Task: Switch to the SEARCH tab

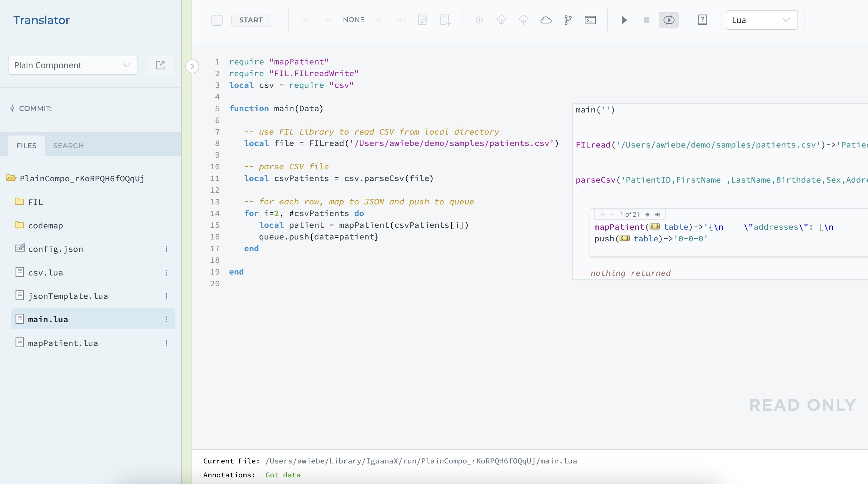Action: pyautogui.click(x=68, y=146)
